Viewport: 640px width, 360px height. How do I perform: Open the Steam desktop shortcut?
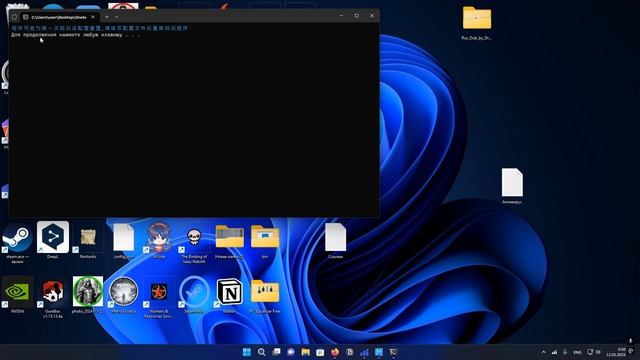pos(17,243)
